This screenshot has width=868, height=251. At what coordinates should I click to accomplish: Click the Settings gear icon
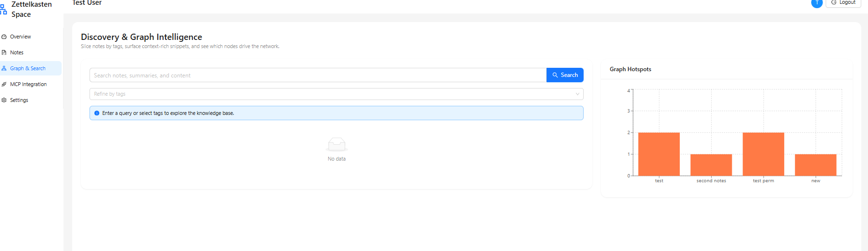tap(4, 100)
